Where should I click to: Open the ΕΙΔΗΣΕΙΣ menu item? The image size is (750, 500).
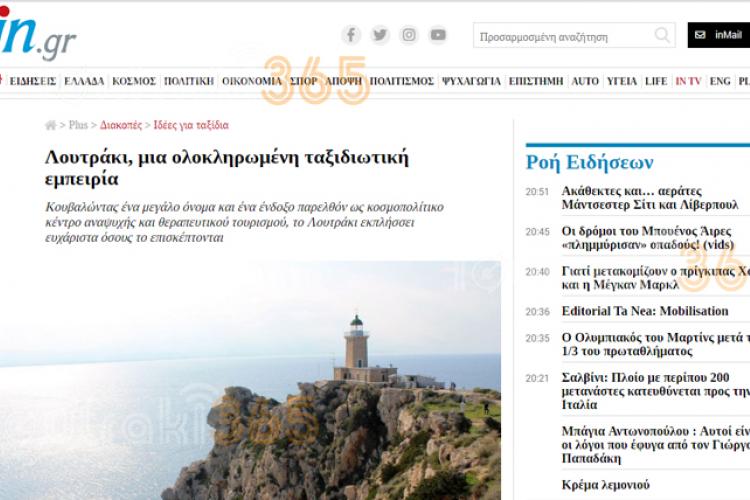33,81
